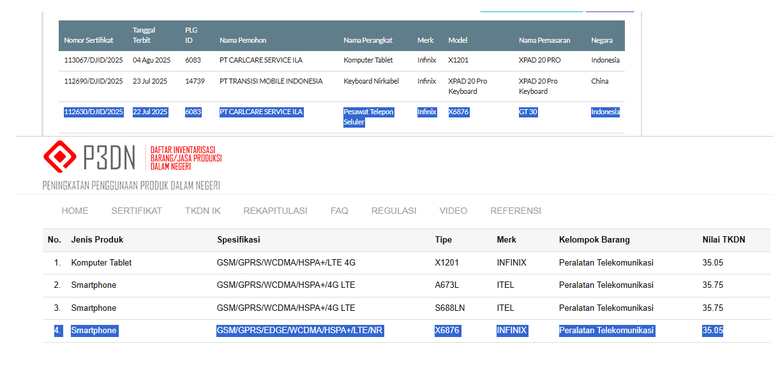Click the Keyboard Nirkabel device name
The image size is (780, 390).
371,81
